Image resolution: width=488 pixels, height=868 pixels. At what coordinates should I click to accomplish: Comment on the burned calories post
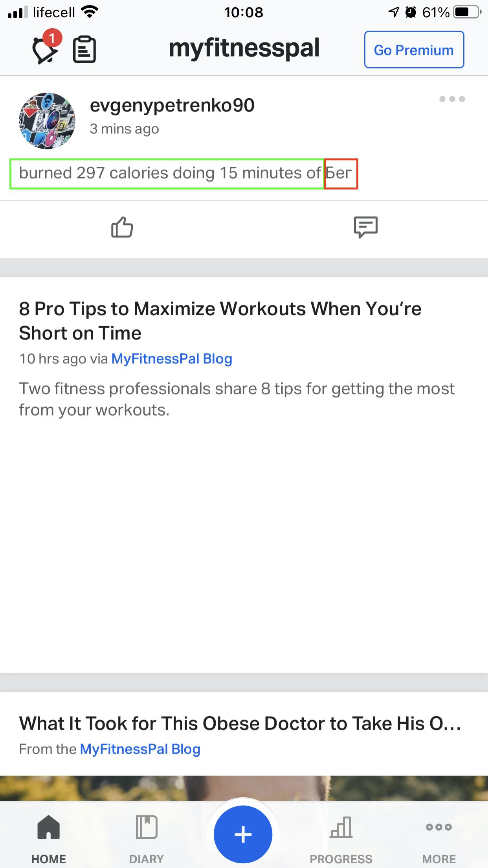pos(365,227)
